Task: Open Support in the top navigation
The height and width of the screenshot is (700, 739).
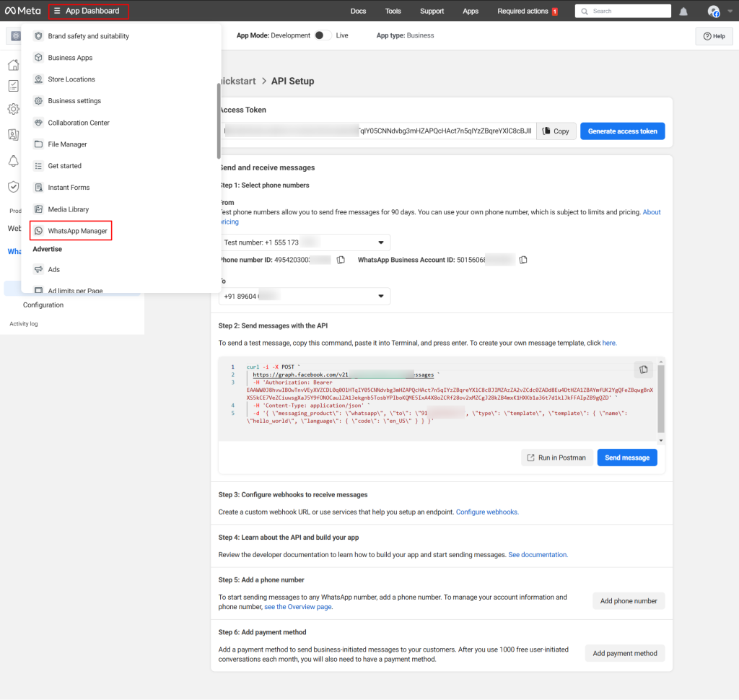Action: click(x=432, y=11)
